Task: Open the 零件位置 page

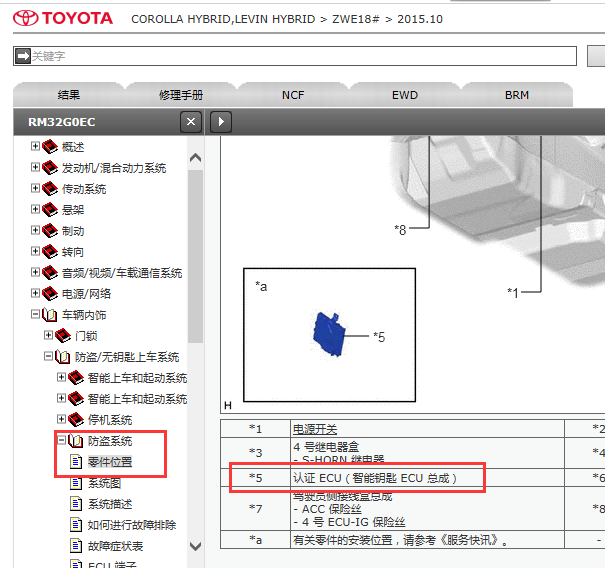Action: [x=110, y=462]
